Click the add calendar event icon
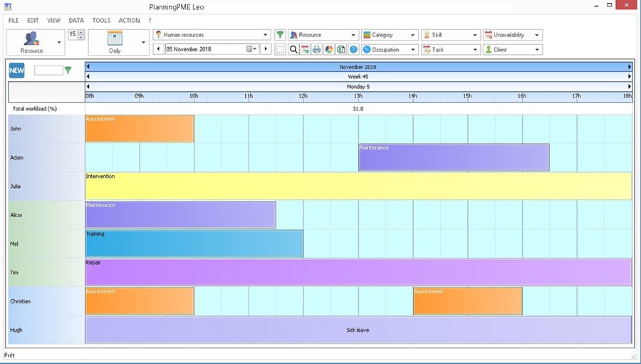This screenshot has width=641, height=364. [305, 49]
